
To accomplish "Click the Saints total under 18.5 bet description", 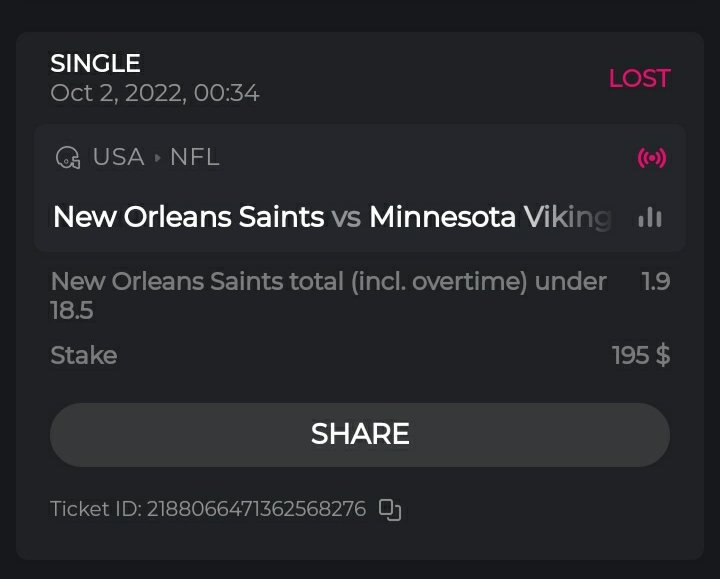I will pyautogui.click(x=328, y=295).
